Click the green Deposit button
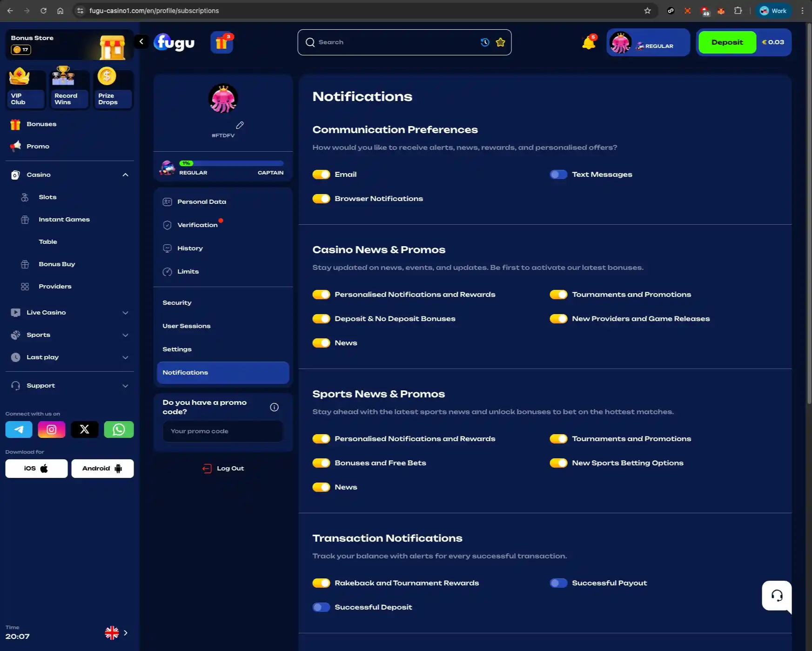This screenshot has width=812, height=651. point(727,42)
